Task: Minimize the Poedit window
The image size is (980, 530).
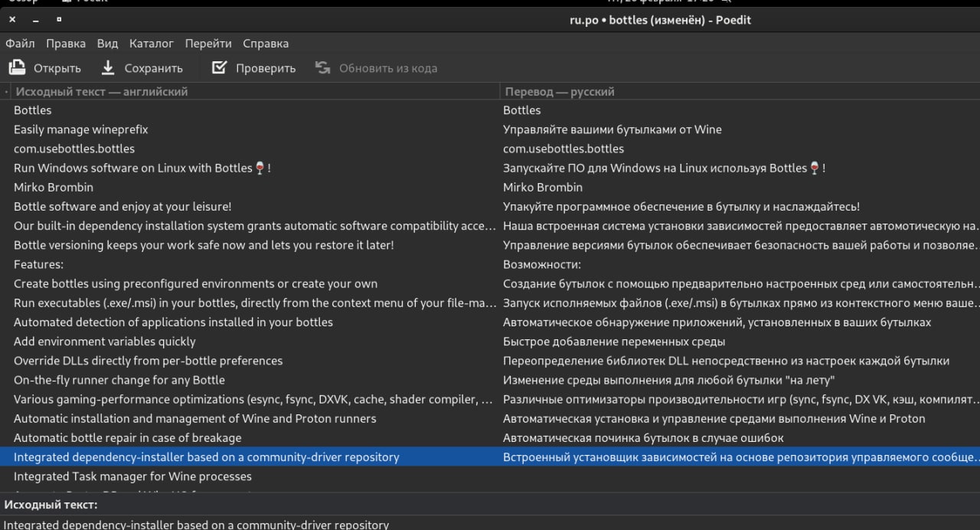Action: click(x=36, y=19)
